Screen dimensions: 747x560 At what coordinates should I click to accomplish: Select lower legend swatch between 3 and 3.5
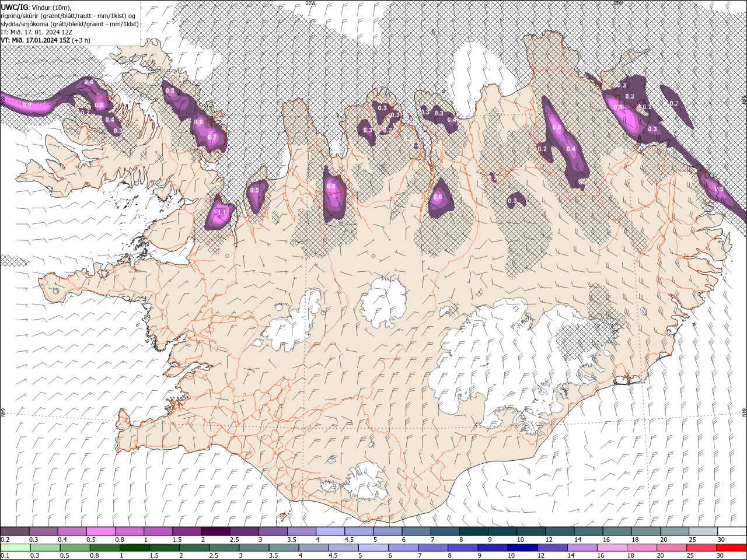[x=253, y=548]
